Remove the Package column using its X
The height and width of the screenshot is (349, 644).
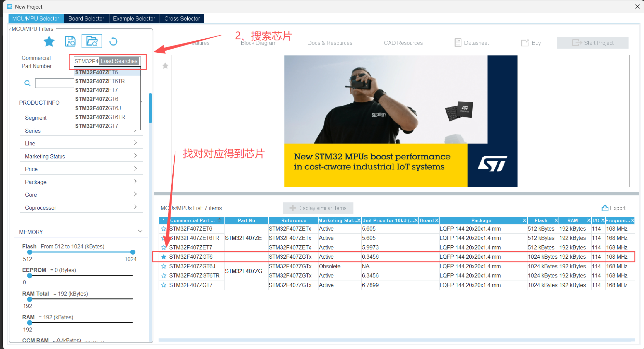click(525, 220)
